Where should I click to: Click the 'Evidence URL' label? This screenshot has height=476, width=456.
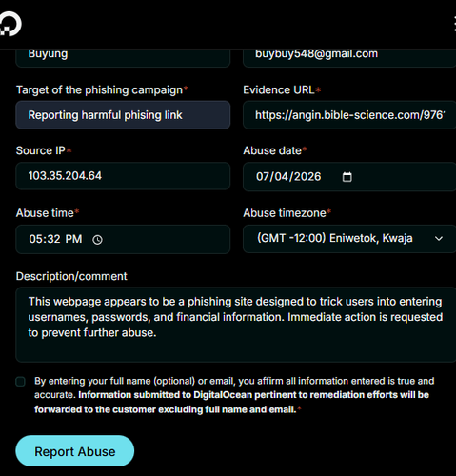pos(279,90)
